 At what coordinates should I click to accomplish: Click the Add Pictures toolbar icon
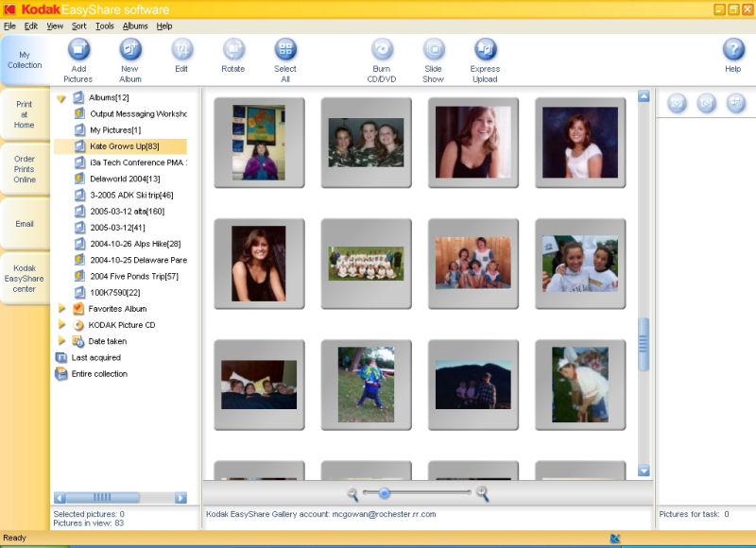78,50
